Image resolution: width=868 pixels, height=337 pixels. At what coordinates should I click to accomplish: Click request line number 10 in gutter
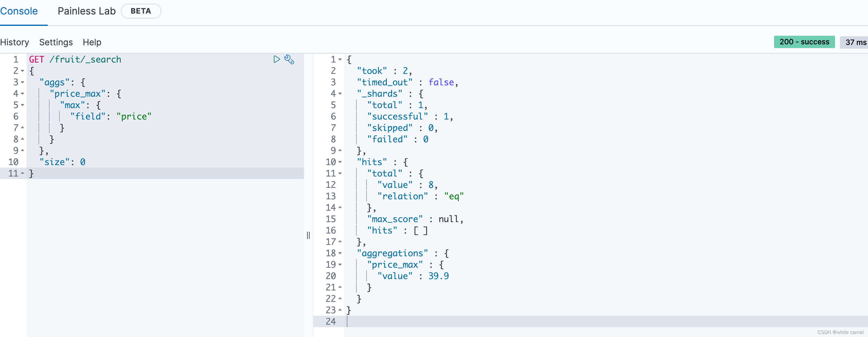[14, 162]
